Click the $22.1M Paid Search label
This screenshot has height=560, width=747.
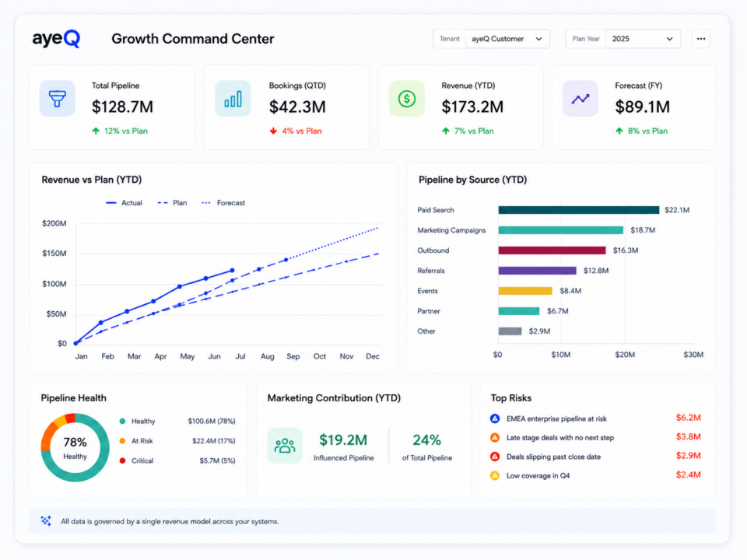677,210
